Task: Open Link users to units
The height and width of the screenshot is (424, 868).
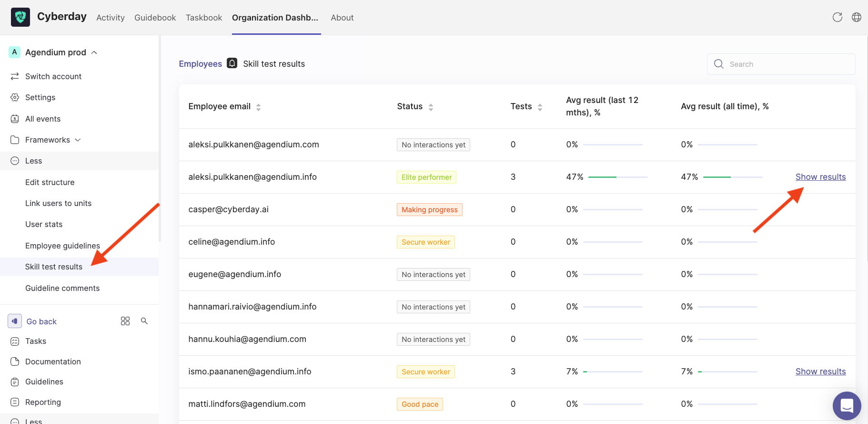Action: pos(59,203)
